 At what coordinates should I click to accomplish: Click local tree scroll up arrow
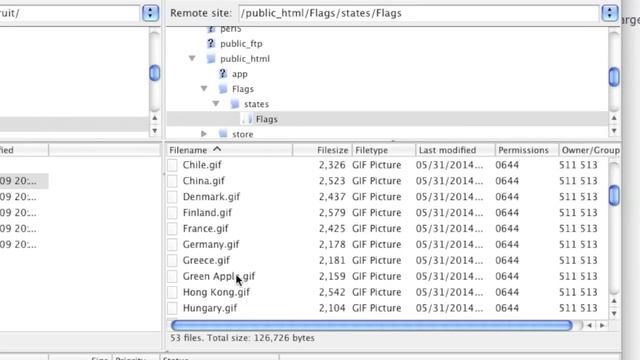coord(154,118)
